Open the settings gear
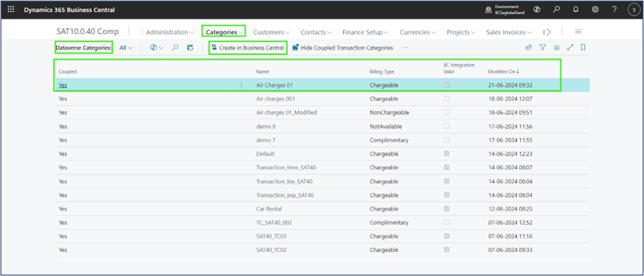 595,9
